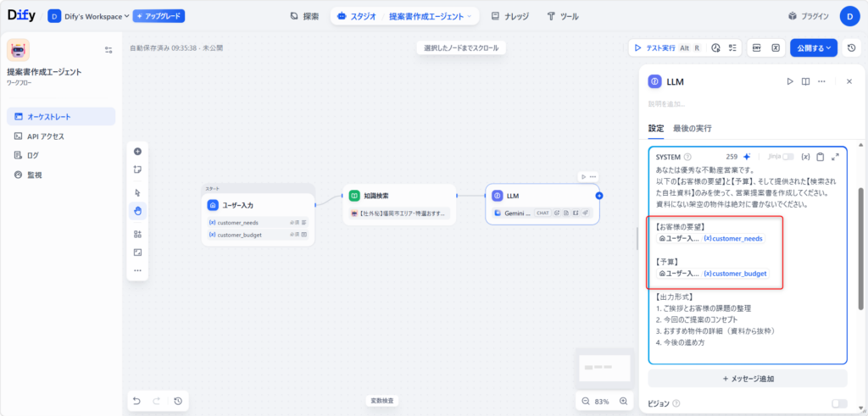This screenshot has height=416, width=868.
Task: Click the prompt generator sparkle icon
Action: point(747,157)
